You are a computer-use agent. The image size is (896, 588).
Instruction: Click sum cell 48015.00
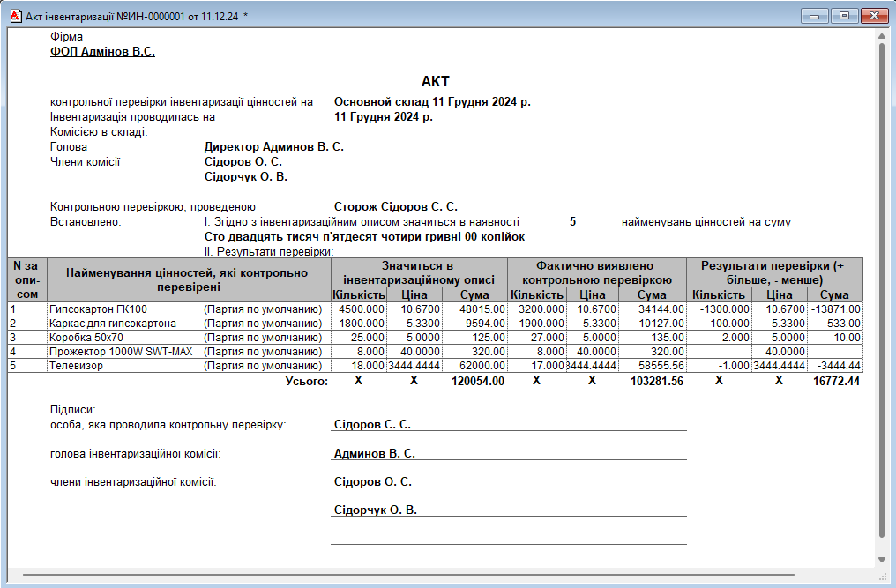(474, 309)
